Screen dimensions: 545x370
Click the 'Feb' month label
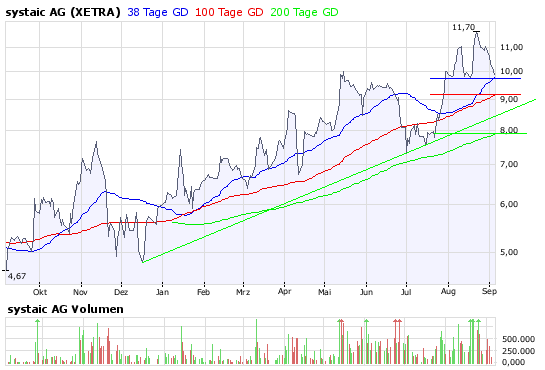pyautogui.click(x=204, y=292)
